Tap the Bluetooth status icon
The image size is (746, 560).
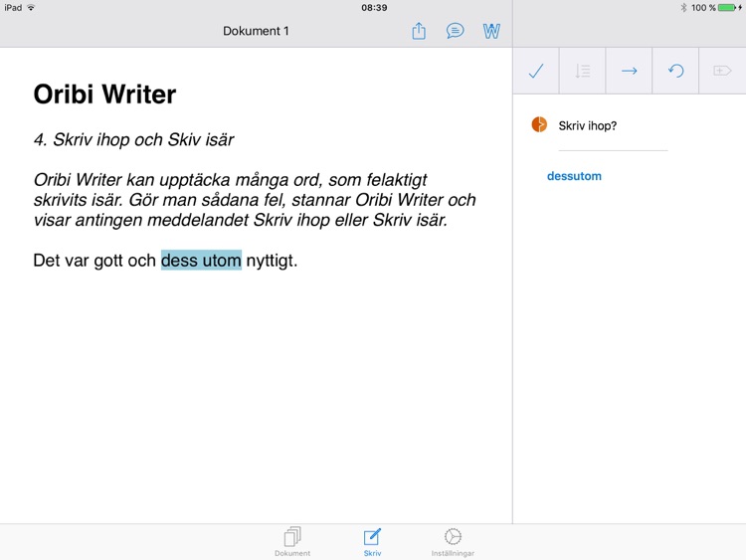click(x=683, y=8)
